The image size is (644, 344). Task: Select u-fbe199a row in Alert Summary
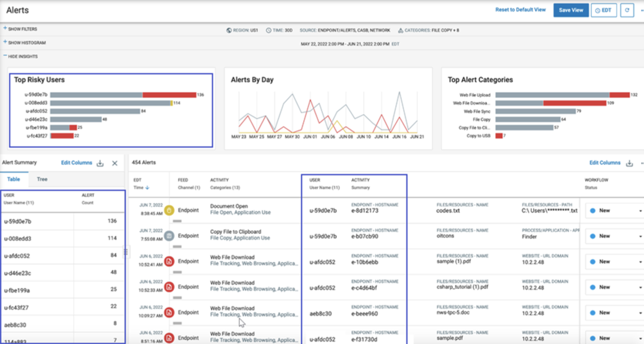(63, 290)
